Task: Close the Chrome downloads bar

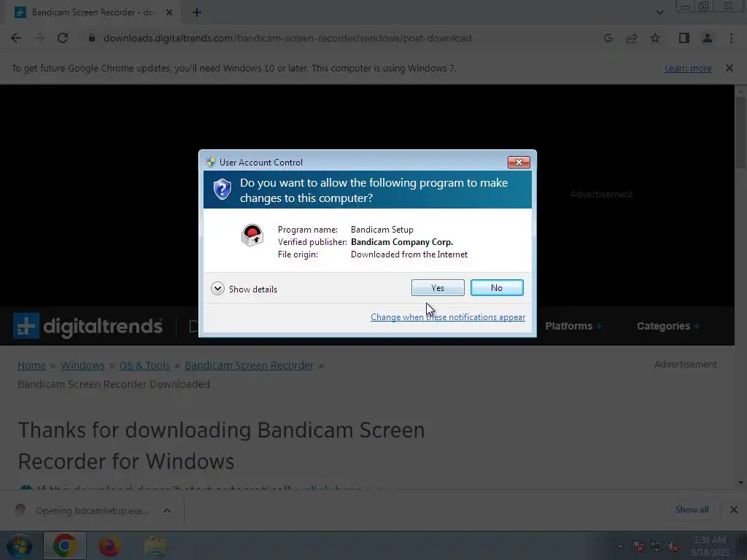Action: point(734,510)
